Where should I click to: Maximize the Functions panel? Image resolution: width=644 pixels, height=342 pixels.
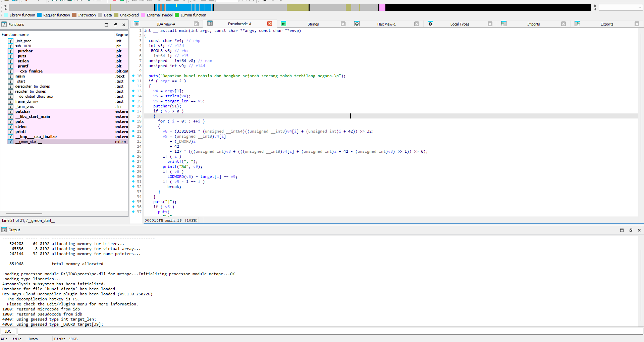click(x=106, y=25)
